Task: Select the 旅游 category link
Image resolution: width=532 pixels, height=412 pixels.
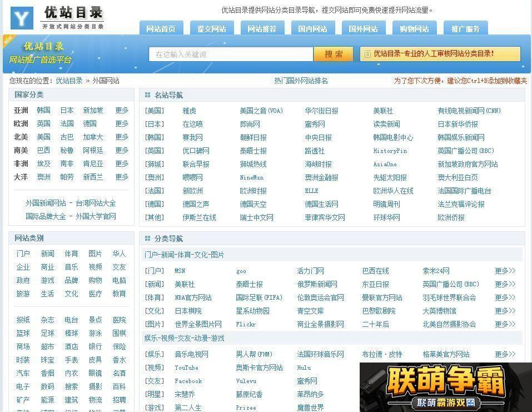Action: click(x=23, y=294)
